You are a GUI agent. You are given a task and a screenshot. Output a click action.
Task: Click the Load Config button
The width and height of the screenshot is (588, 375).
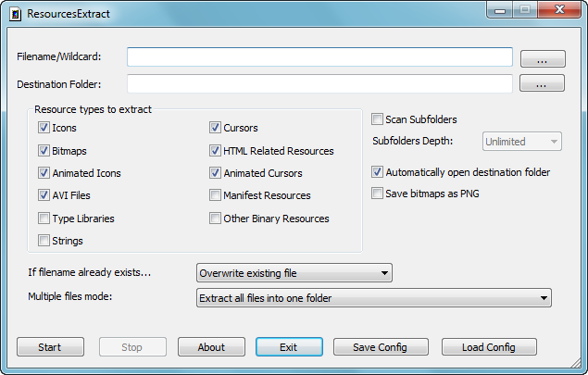coord(489,347)
